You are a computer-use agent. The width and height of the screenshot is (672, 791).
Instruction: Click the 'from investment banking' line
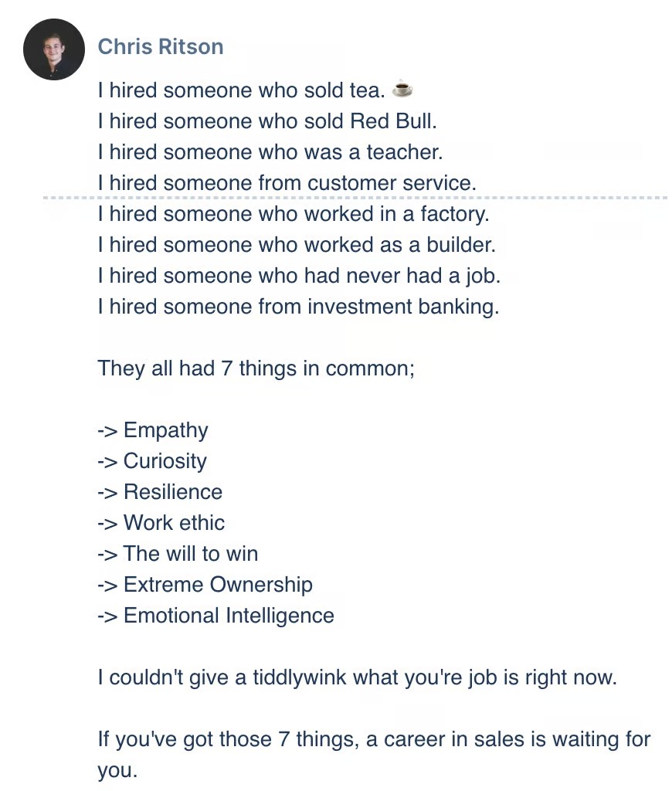[x=298, y=307]
